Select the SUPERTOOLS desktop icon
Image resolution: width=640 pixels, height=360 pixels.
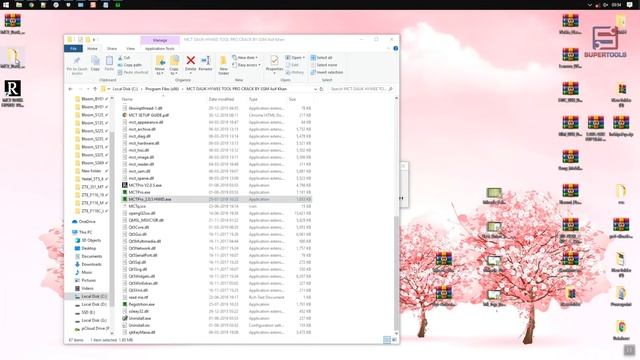pos(605,42)
